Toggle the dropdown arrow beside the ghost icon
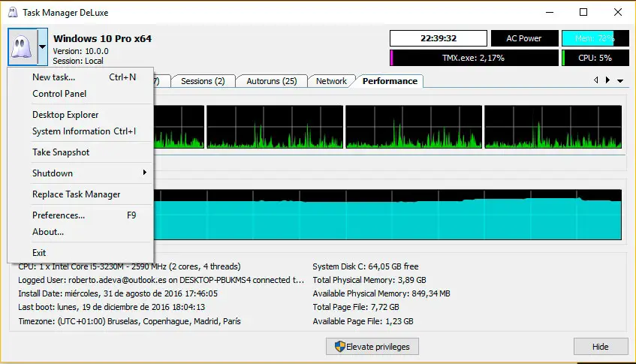 point(43,47)
